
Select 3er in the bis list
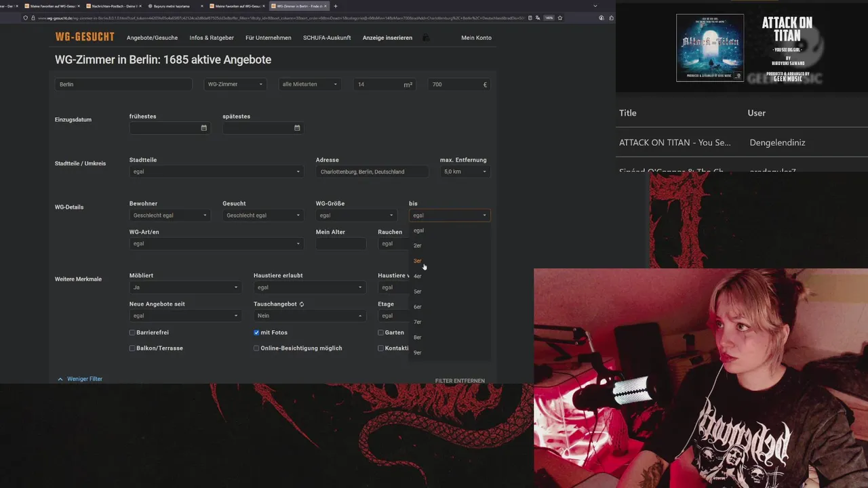pos(449,261)
